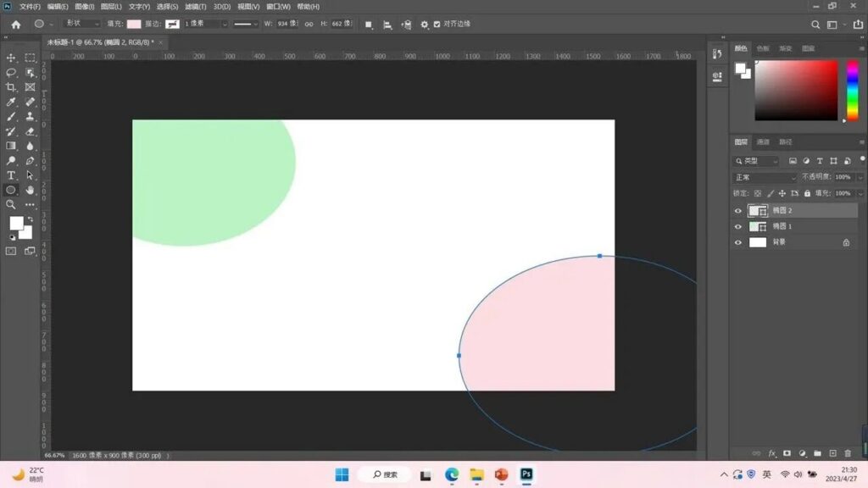Open path alignment options icon
Viewport: 868px width, 488px height.
387,25
